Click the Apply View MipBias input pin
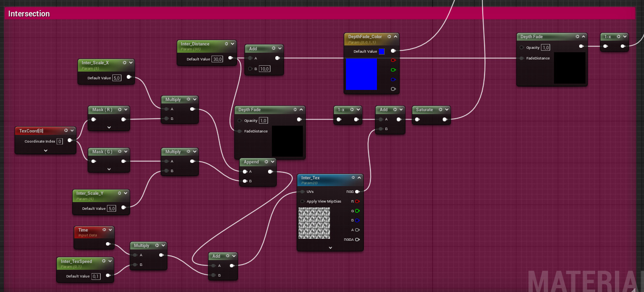This screenshot has width=644, height=292. click(302, 201)
